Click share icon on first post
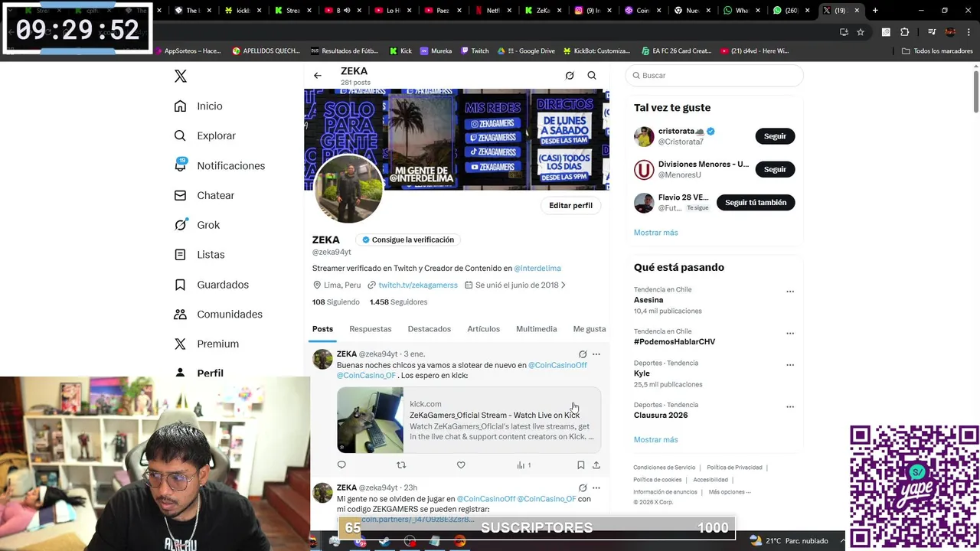Image resolution: width=980 pixels, height=551 pixels. (596, 465)
